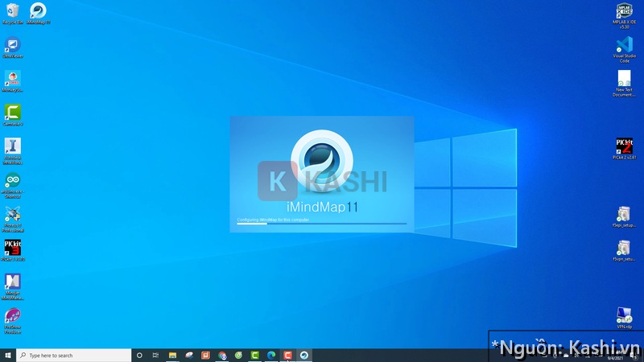Open the Recycle Bin desktop icon

tap(12, 11)
